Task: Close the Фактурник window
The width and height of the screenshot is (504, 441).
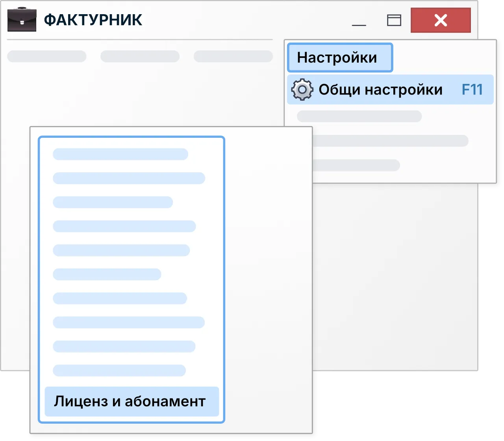Action: [441, 20]
